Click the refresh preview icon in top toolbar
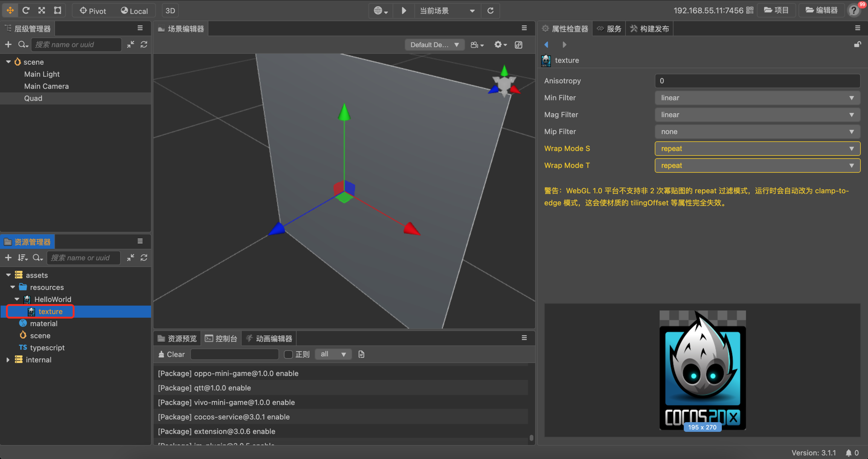The height and width of the screenshot is (459, 868). point(490,11)
